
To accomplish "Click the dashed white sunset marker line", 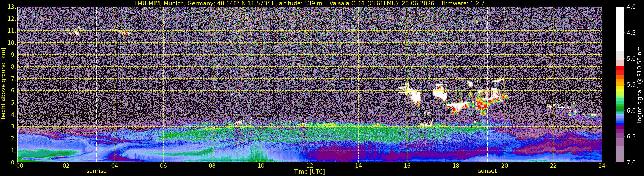I will [x=487, y=85].
